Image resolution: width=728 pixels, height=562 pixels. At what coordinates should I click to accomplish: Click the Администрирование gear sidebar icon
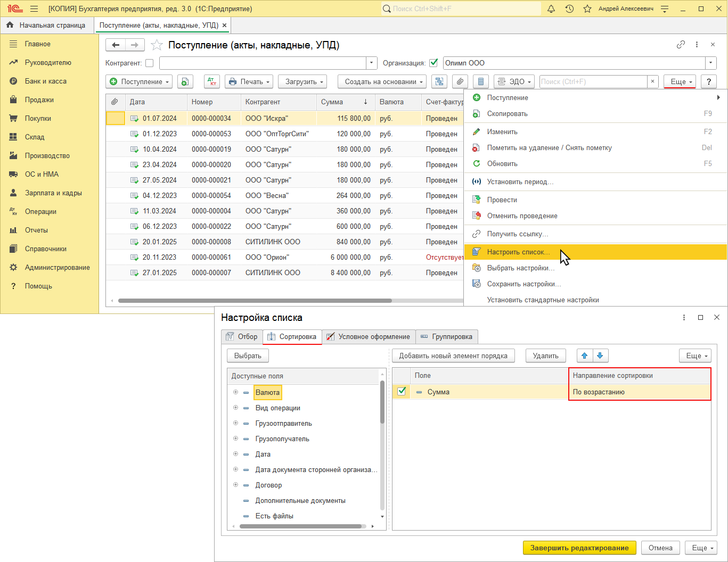click(x=13, y=268)
